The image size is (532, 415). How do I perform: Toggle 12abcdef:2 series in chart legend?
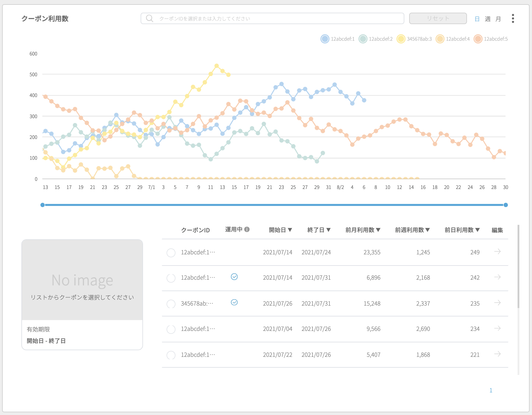click(376, 39)
